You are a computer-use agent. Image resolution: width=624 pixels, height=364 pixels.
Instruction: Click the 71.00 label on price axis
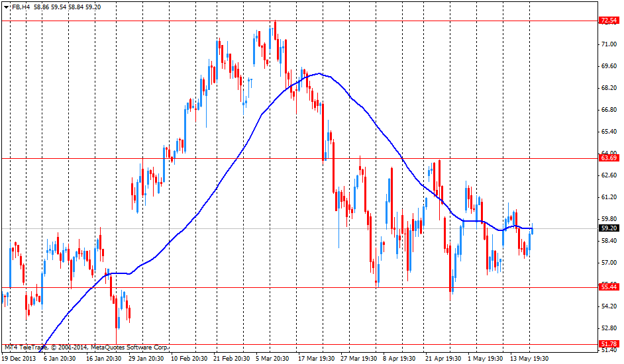coord(608,44)
